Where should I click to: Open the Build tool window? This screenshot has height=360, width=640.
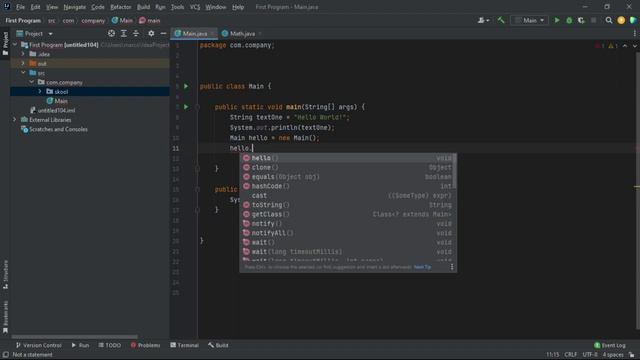coord(218,345)
